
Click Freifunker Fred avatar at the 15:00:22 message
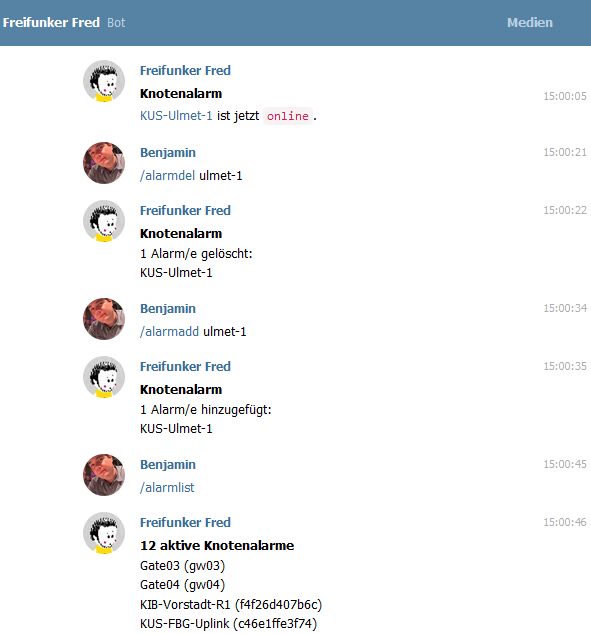tap(104, 221)
